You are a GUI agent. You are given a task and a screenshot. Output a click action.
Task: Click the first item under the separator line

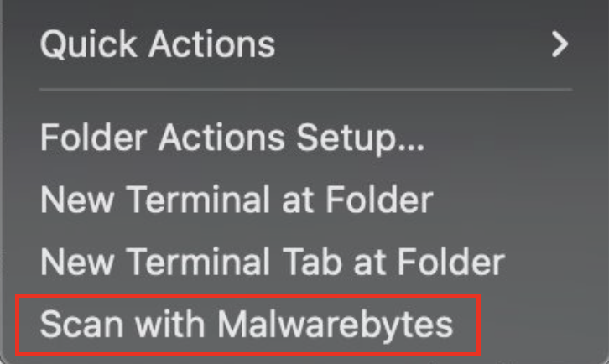[232, 138]
